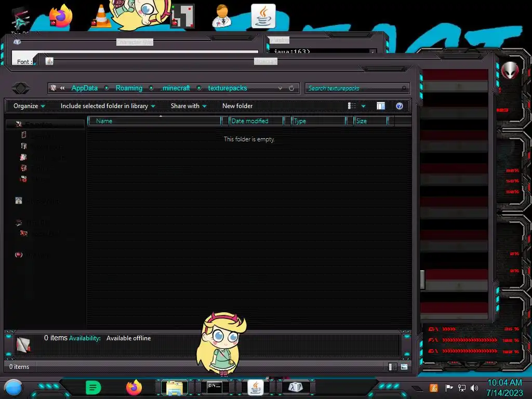Screen dimensions: 532x399
Task: Switch to large icons view in status bar
Action: [404, 367]
